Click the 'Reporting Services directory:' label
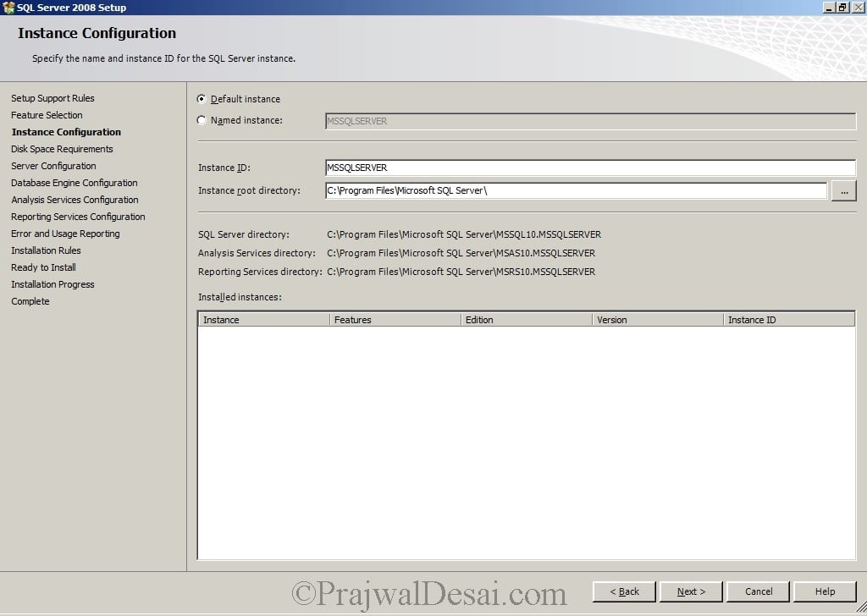 tap(260, 272)
